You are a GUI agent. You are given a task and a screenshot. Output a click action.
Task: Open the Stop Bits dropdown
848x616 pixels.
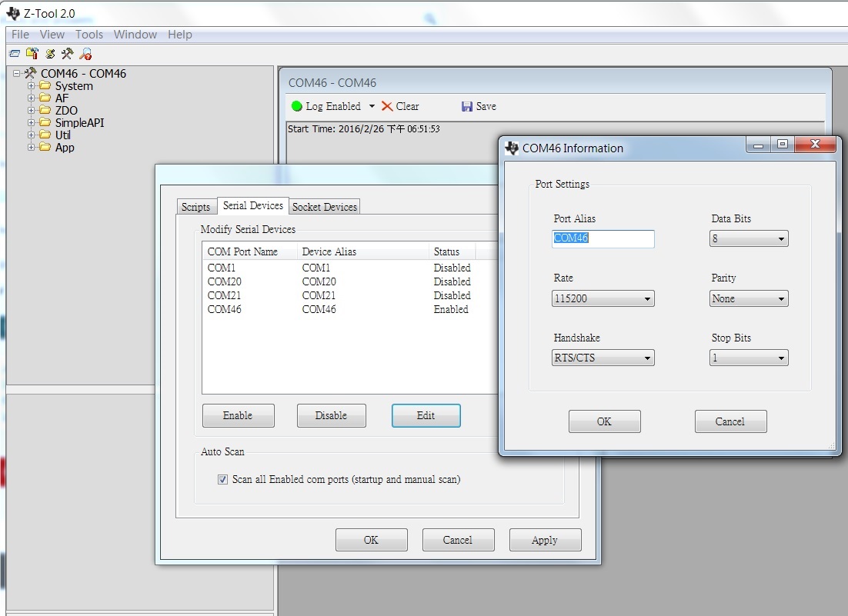[x=749, y=358]
